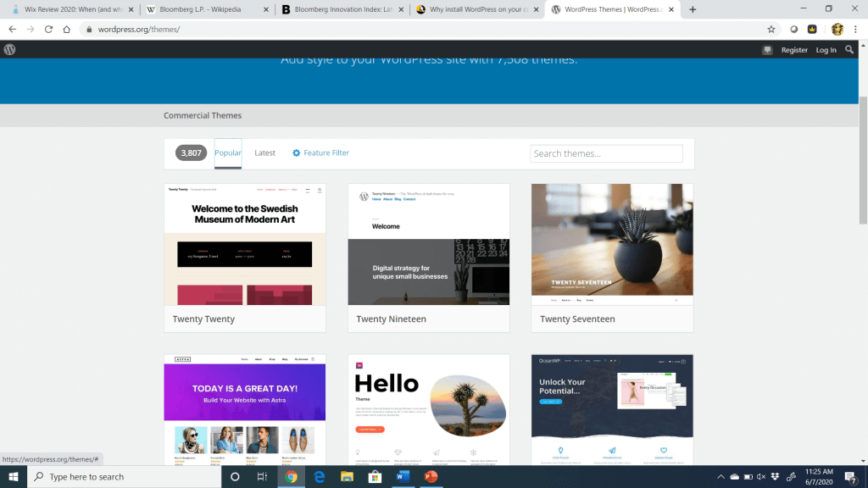Click the browser forward arrow
This screenshot has width=868, height=488.
click(x=31, y=30)
